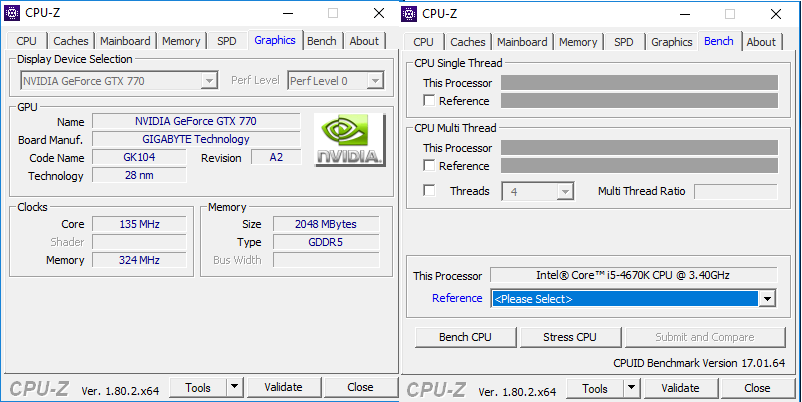Viewport: 802px width, 402px height.
Task: Click the Technology 28 nm field
Action: 139,175
